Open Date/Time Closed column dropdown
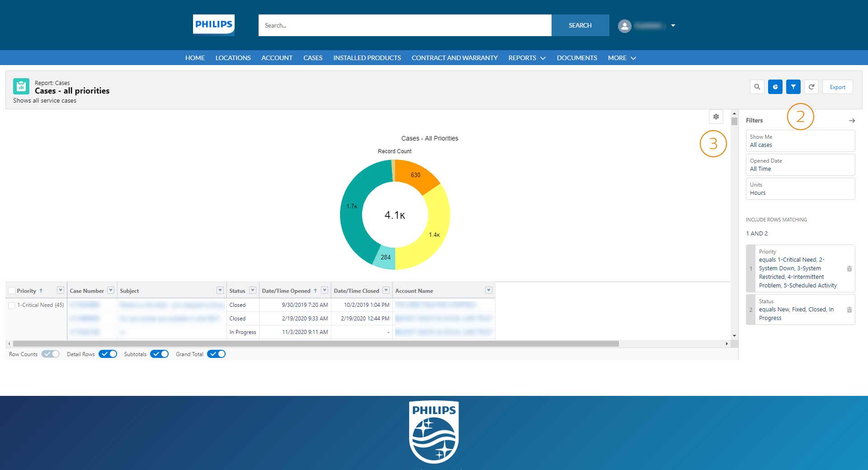This screenshot has height=470, width=868. point(386,290)
